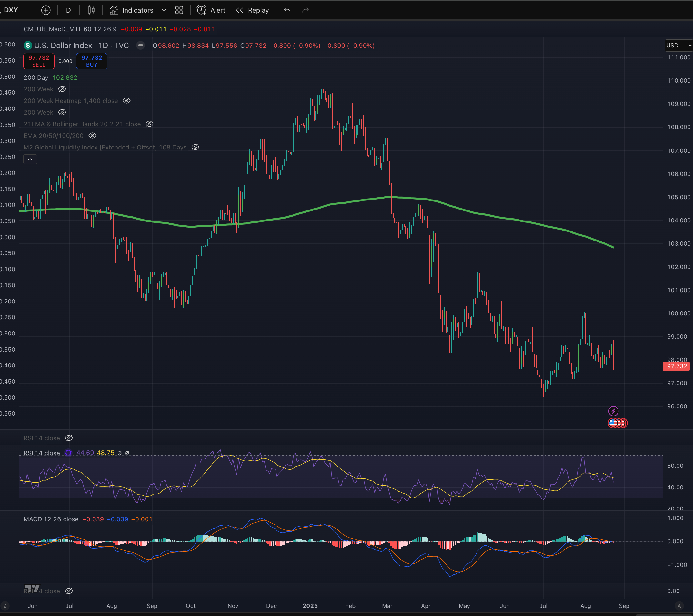Open the USD currency dropdown
Viewport: 693px width, 616px height.
[x=678, y=46]
